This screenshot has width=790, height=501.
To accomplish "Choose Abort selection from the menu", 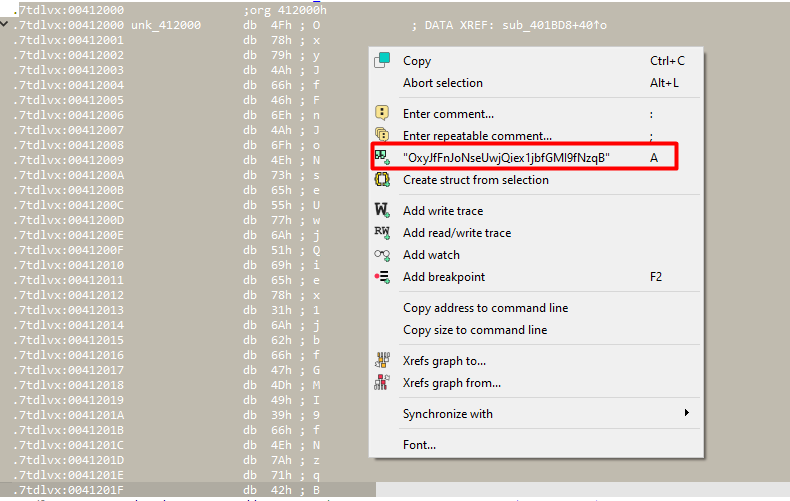I will (x=442, y=83).
